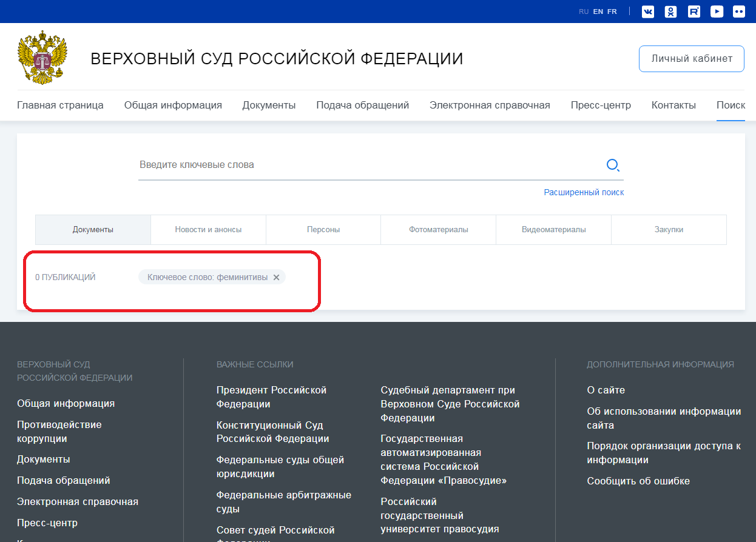This screenshot has height=542, width=756.
Task: Open footer link Общая информация
Action: (x=66, y=403)
